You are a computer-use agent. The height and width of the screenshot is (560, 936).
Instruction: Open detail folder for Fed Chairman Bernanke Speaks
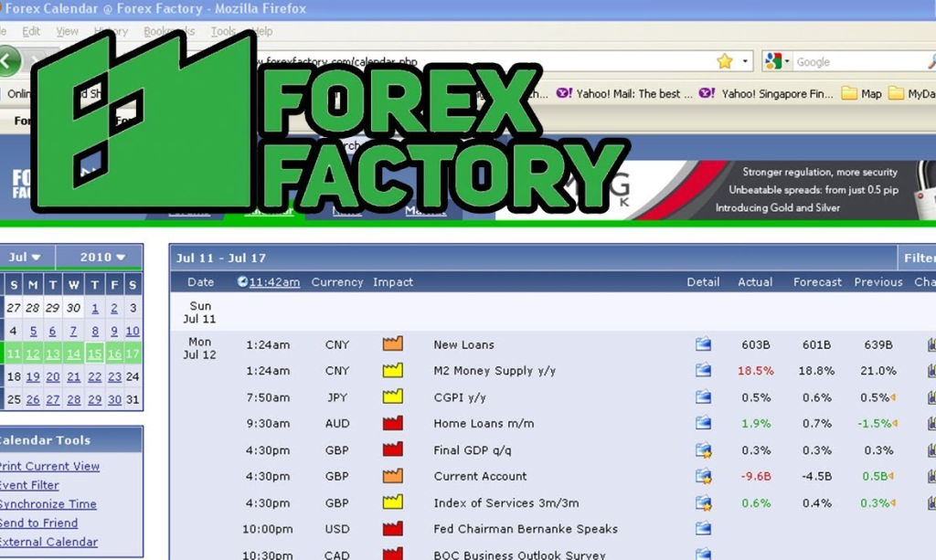coord(703,529)
